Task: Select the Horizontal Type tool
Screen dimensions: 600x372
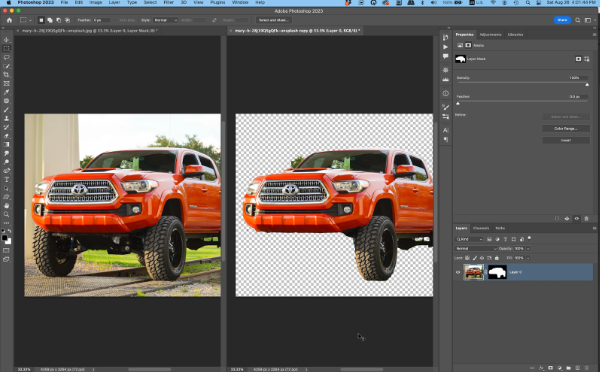Action: pyautogui.click(x=7, y=179)
